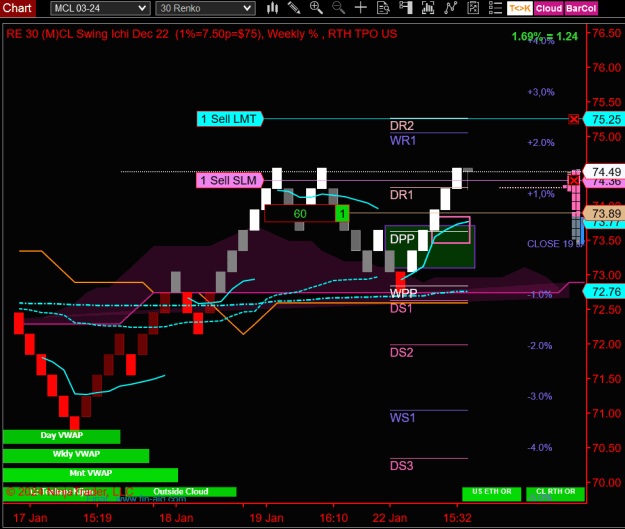Viewport: 625px width, 529px height.
Task: Click the Day VWAP green bar
Action: click(x=61, y=436)
